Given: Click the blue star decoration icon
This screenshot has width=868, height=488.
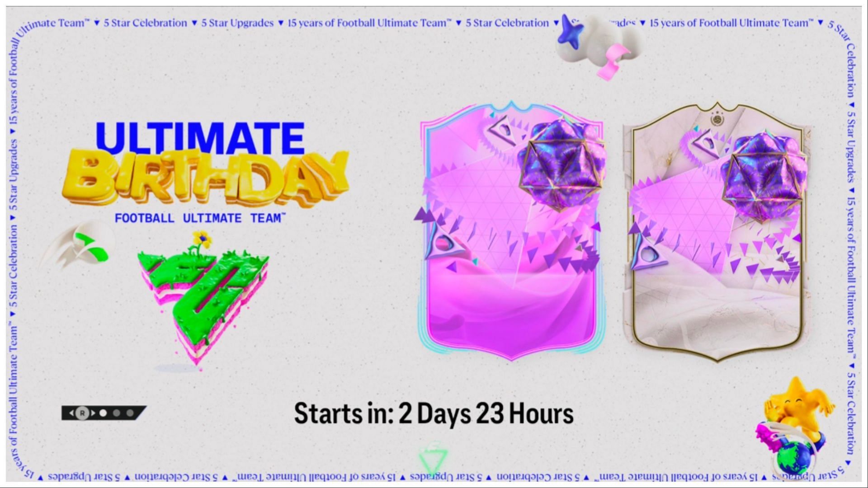Looking at the screenshot, I should point(570,33).
